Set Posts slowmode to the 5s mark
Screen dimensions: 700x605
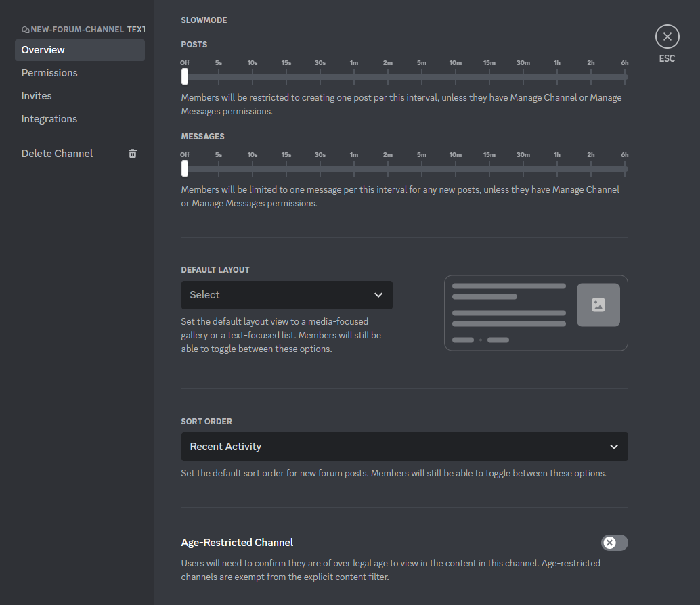[x=219, y=76]
